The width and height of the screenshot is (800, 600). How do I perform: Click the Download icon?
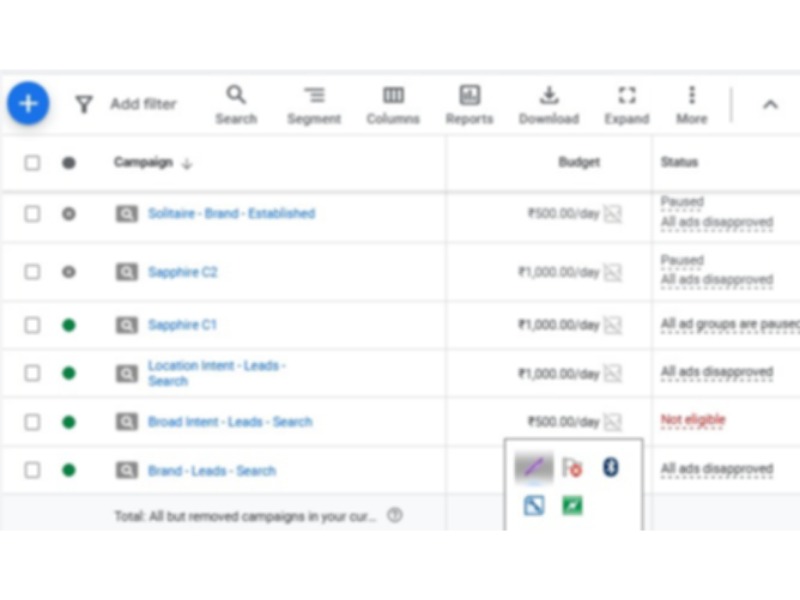(548, 95)
